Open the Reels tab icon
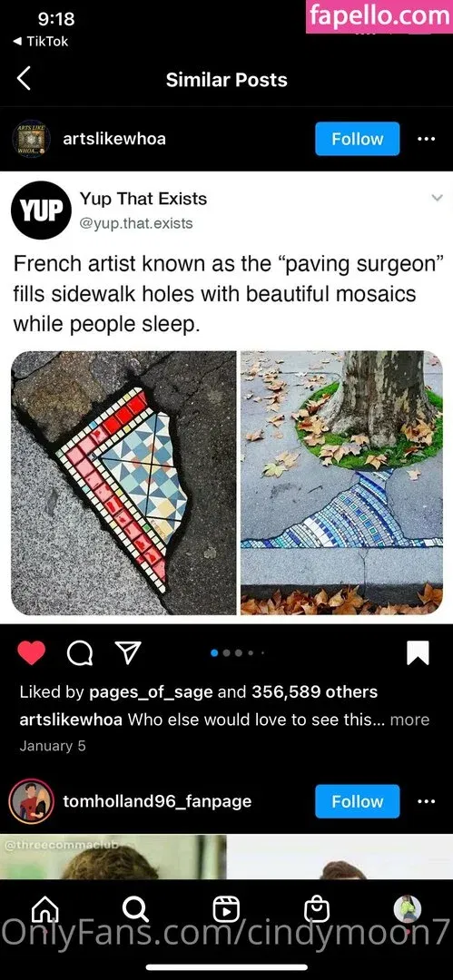The width and height of the screenshot is (453, 980). tap(226, 909)
